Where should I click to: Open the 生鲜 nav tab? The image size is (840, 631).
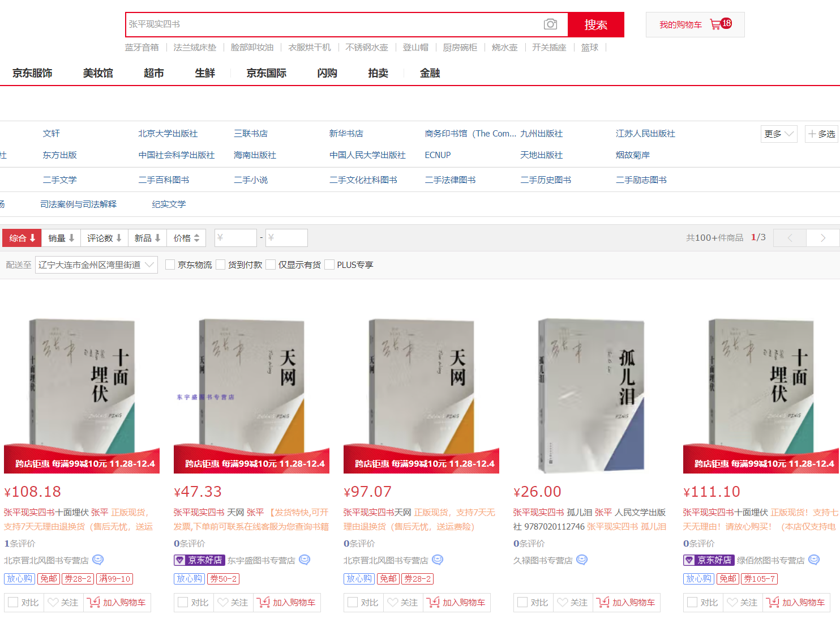pos(204,73)
